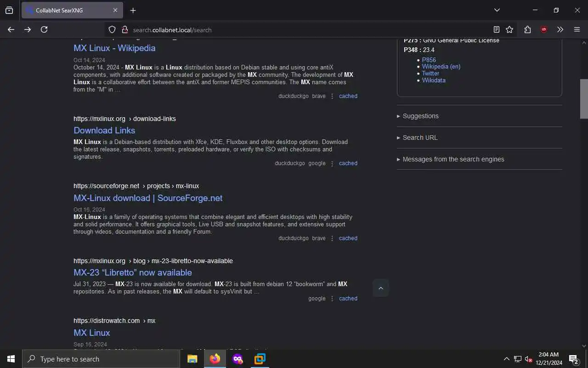Close the CollabNet SearXNG tab
The width and height of the screenshot is (588, 368).
[x=115, y=10]
